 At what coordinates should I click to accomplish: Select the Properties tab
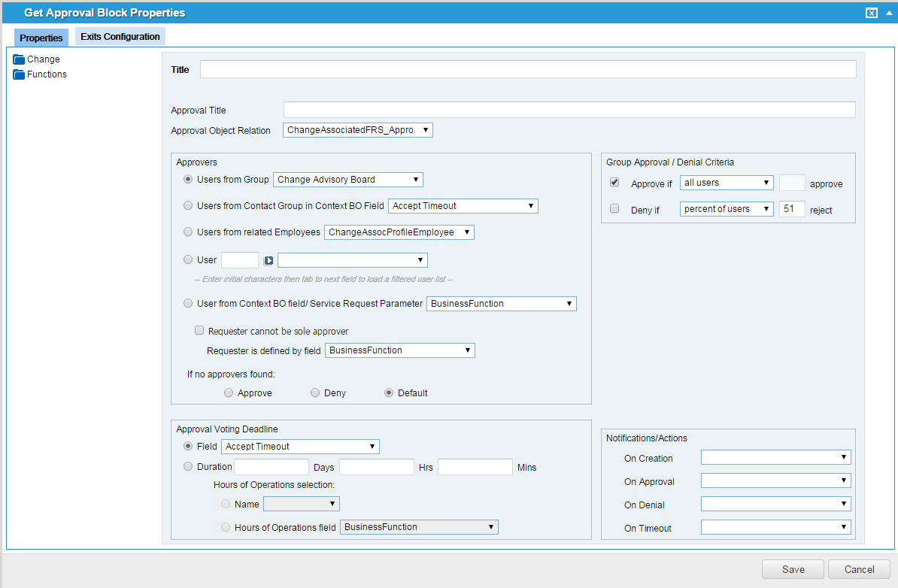[41, 38]
